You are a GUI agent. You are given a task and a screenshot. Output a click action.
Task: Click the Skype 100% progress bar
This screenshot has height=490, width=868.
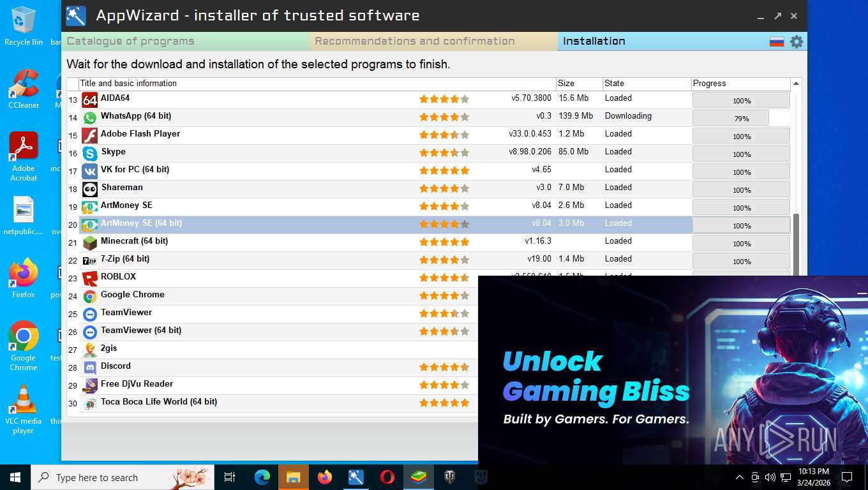[741, 154]
